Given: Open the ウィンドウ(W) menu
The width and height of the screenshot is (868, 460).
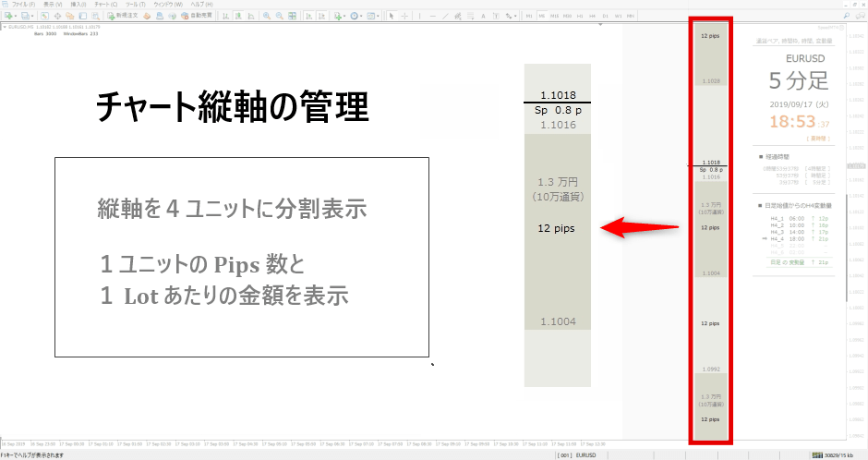Looking at the screenshot, I should click(x=168, y=5).
